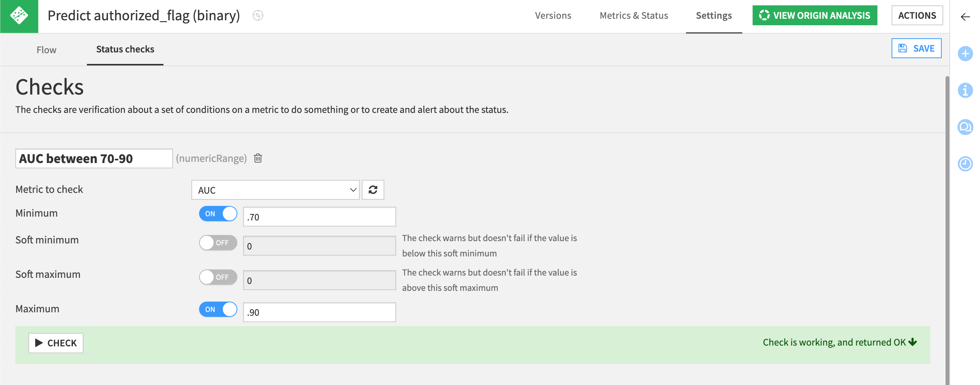Switch off the Maximum toggle
This screenshot has width=980, height=385.
218,309
